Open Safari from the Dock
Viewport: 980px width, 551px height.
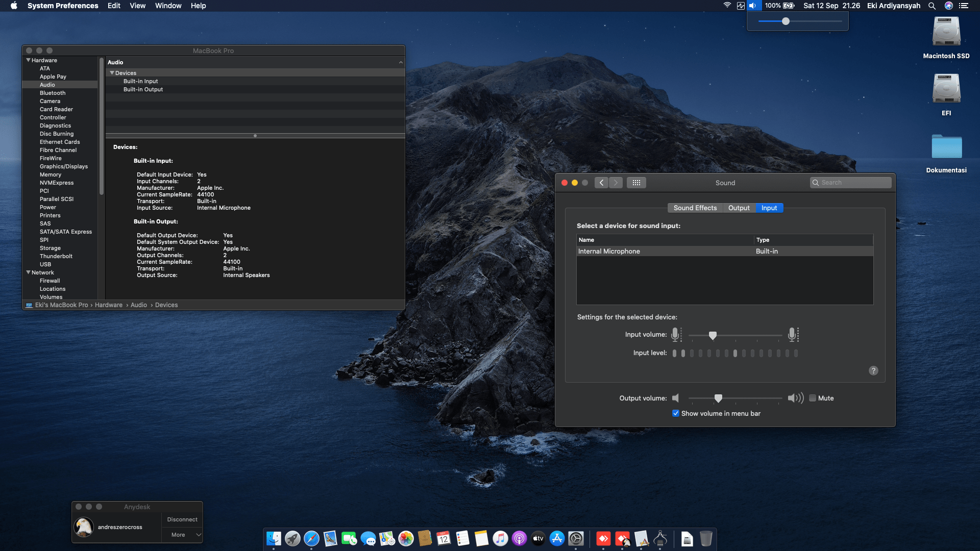tap(311, 539)
